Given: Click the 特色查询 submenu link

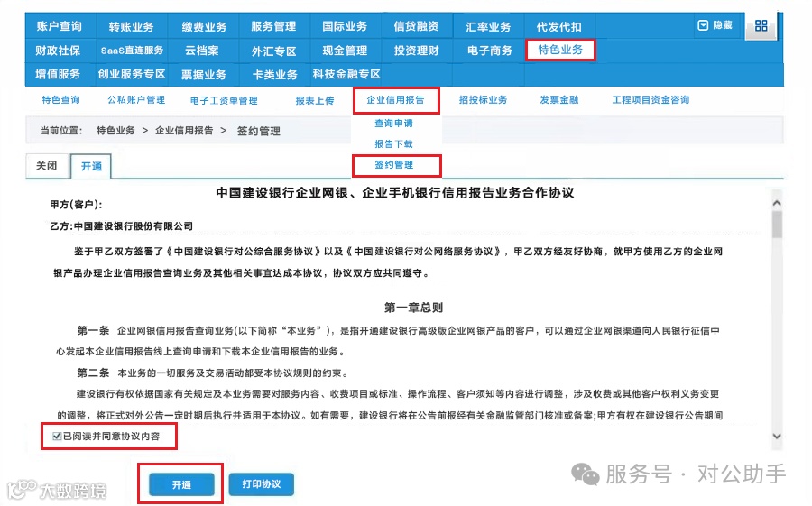Looking at the screenshot, I should pyautogui.click(x=60, y=100).
